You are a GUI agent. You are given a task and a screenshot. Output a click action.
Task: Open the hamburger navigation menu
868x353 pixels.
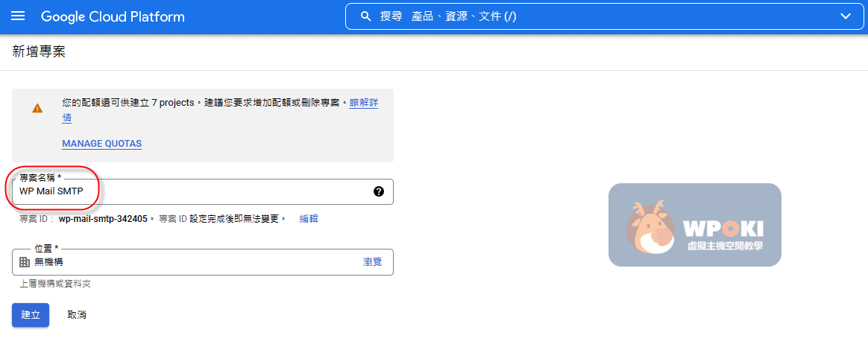19,16
